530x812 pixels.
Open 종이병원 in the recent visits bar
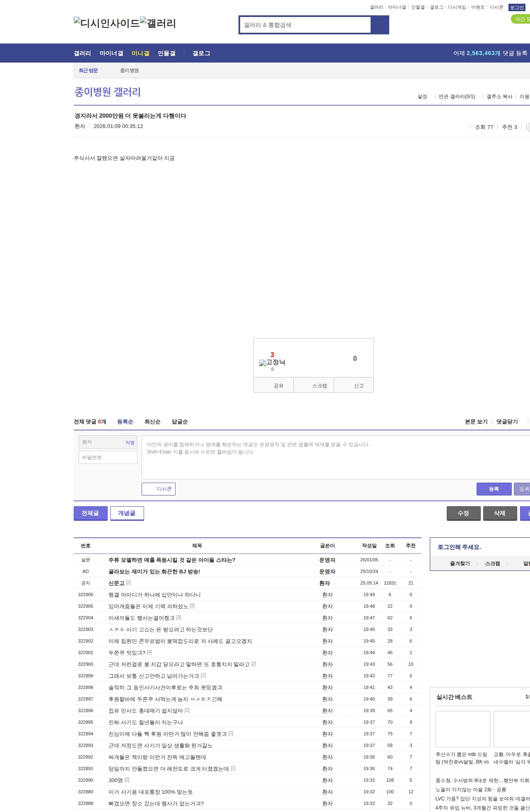coord(130,70)
